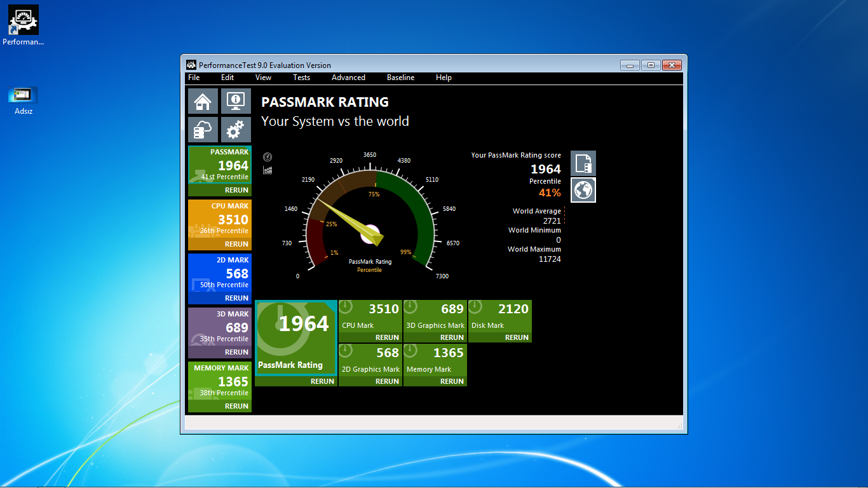This screenshot has width=868, height=488.
Task: Click the World Minimum label
Action: coord(534,230)
